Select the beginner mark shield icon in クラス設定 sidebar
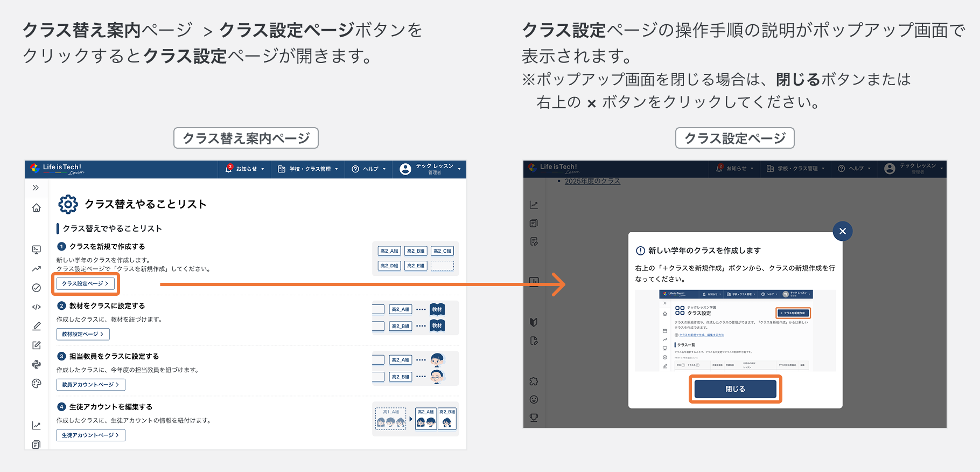This screenshot has height=472, width=980. pos(534,322)
